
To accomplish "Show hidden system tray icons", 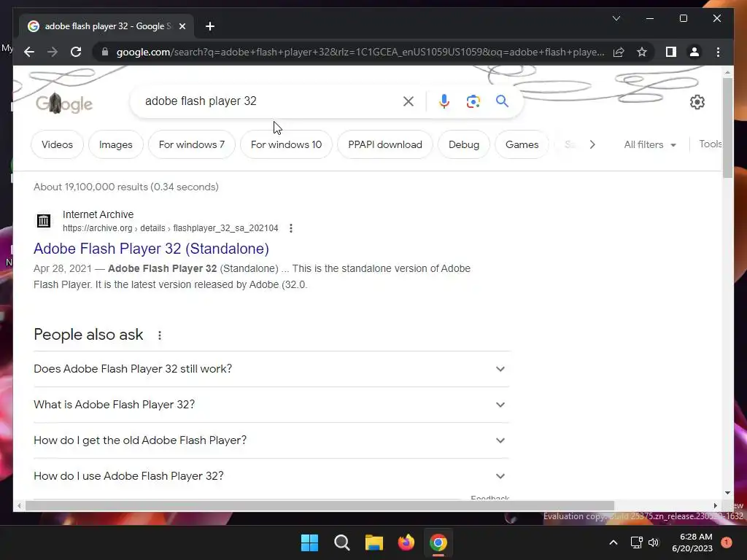I will pyautogui.click(x=613, y=542).
